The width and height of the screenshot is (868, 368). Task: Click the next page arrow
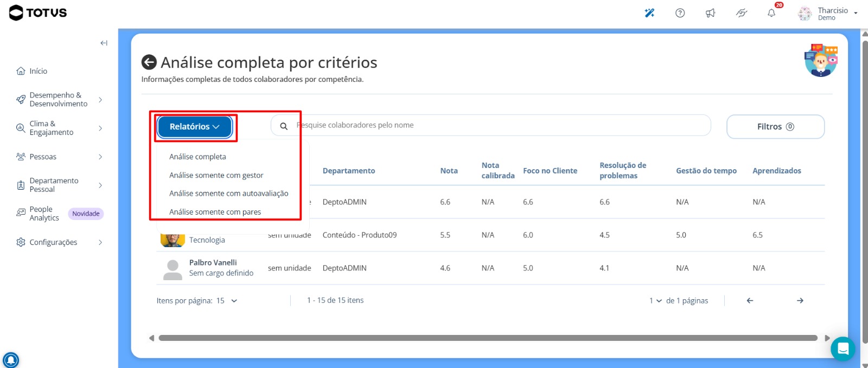(x=800, y=301)
